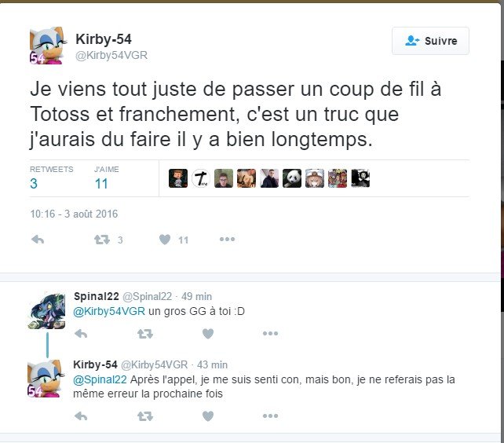Retweet the main Kirby-54 tweet
Image resolution: width=504 pixels, height=443 pixels.
tap(102, 240)
